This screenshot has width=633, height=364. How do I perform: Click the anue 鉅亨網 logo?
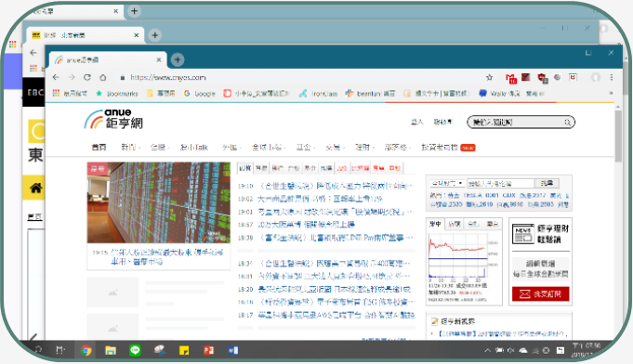(x=113, y=119)
